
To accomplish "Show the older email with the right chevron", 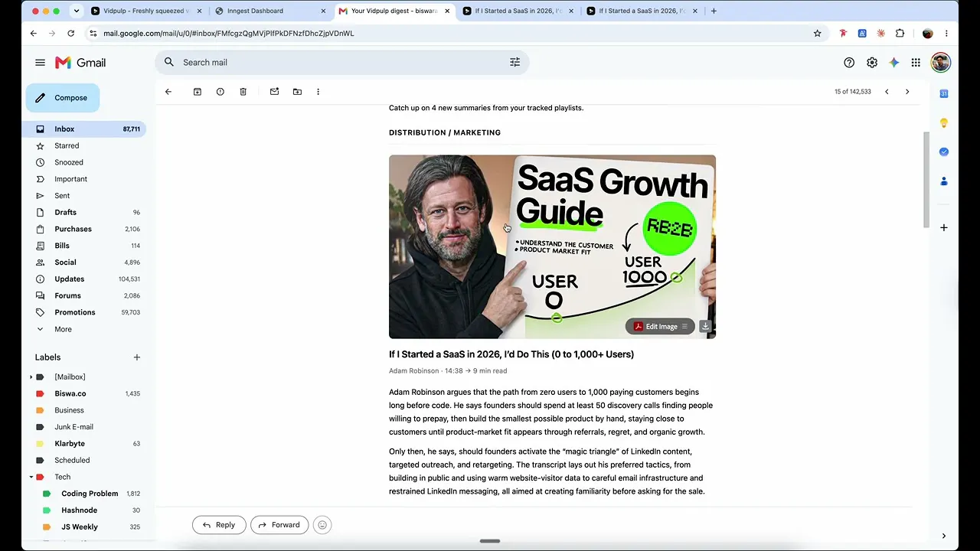I will tap(907, 92).
